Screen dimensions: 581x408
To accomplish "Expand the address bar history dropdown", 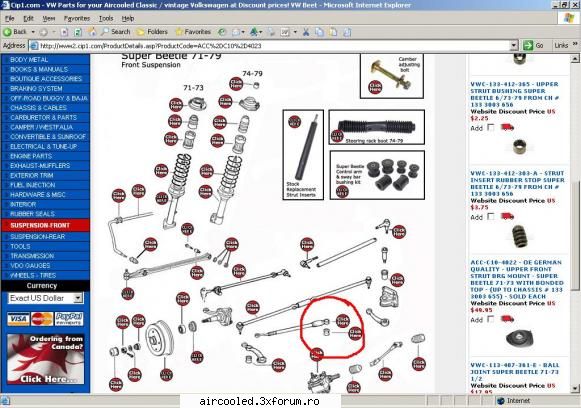I will tap(514, 46).
